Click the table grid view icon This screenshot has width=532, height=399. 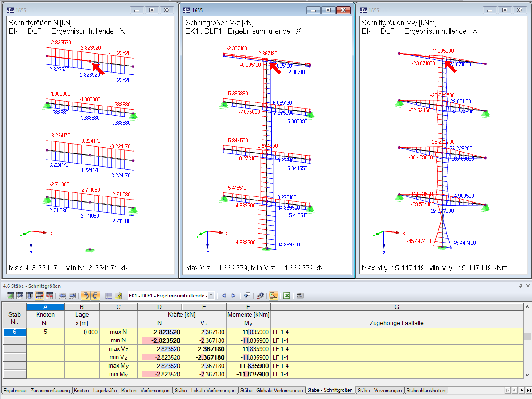(x=109, y=295)
